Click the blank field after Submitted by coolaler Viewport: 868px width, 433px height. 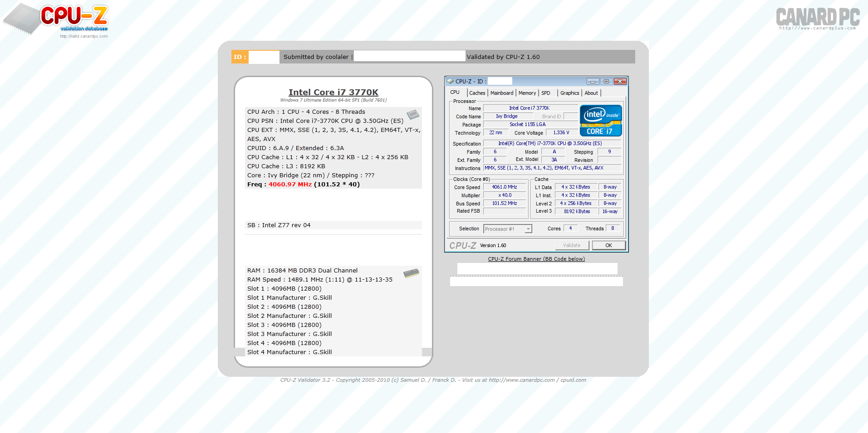pos(410,56)
